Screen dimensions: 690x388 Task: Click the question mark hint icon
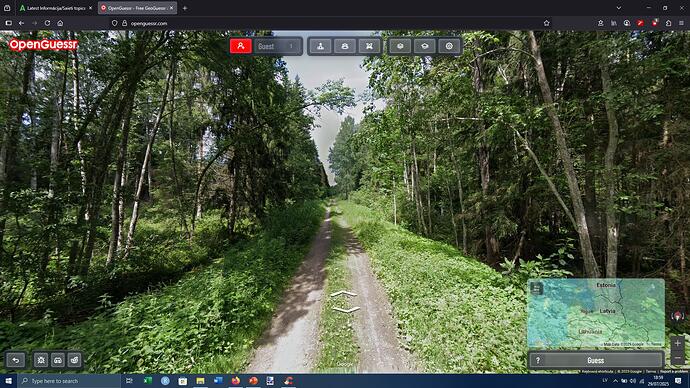tap(538, 360)
